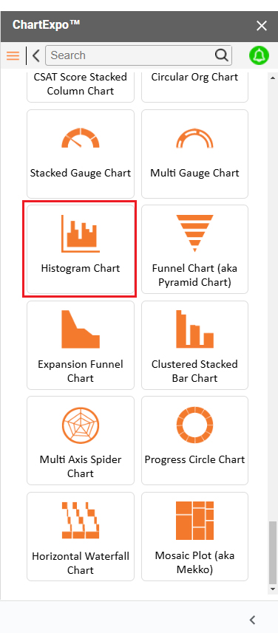Screen dimensions: 278x644
Task: Collapse the panel with bottom chevron
Action: (253, 620)
